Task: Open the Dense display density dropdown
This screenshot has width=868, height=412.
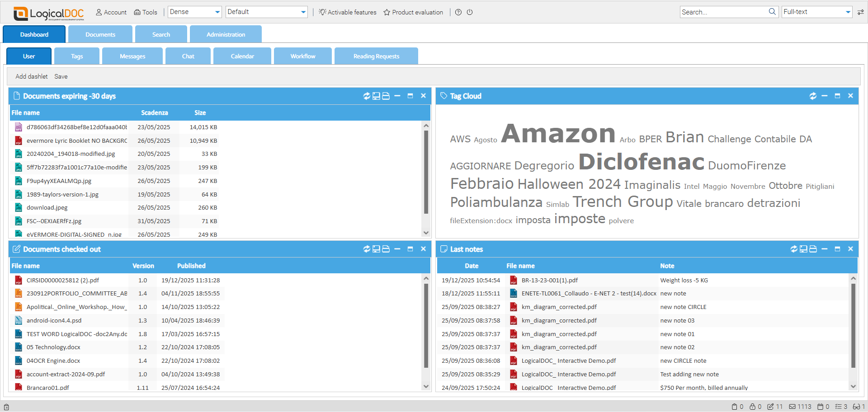Action: tap(217, 12)
